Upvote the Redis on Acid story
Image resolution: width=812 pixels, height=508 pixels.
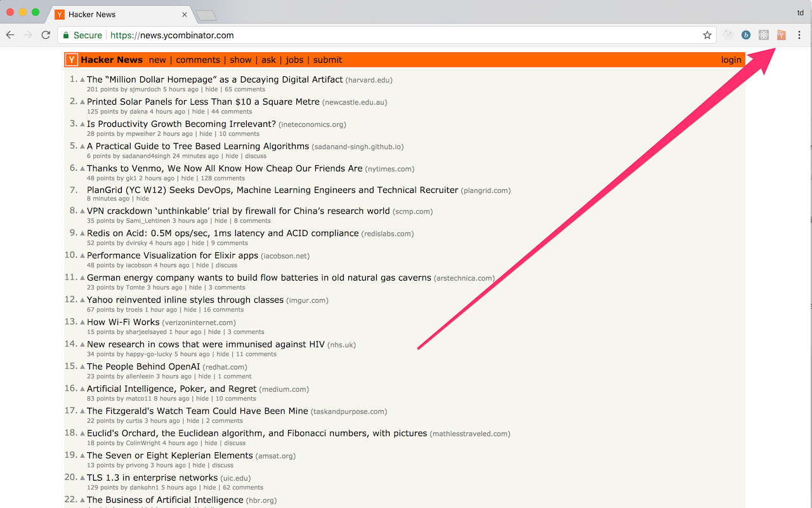(82, 234)
